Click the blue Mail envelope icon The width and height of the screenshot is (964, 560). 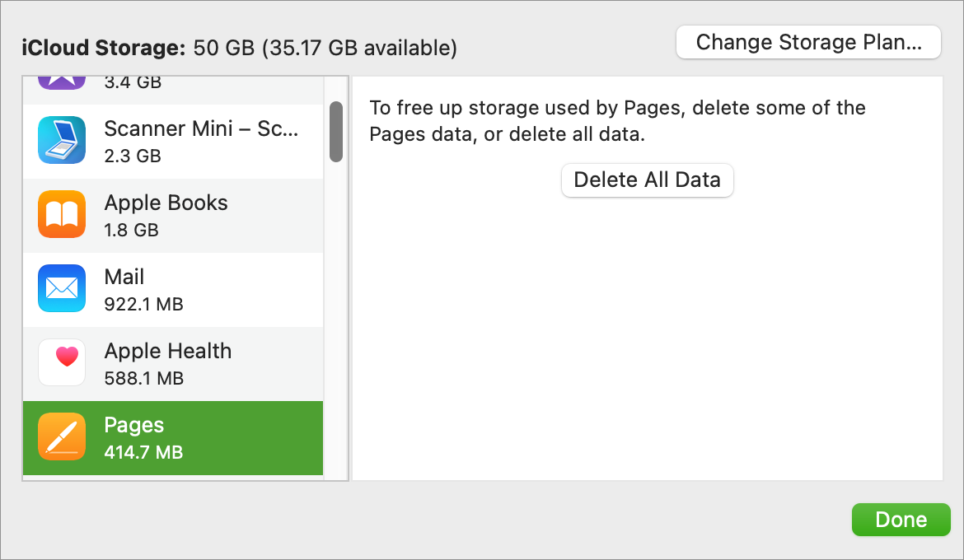click(x=62, y=288)
